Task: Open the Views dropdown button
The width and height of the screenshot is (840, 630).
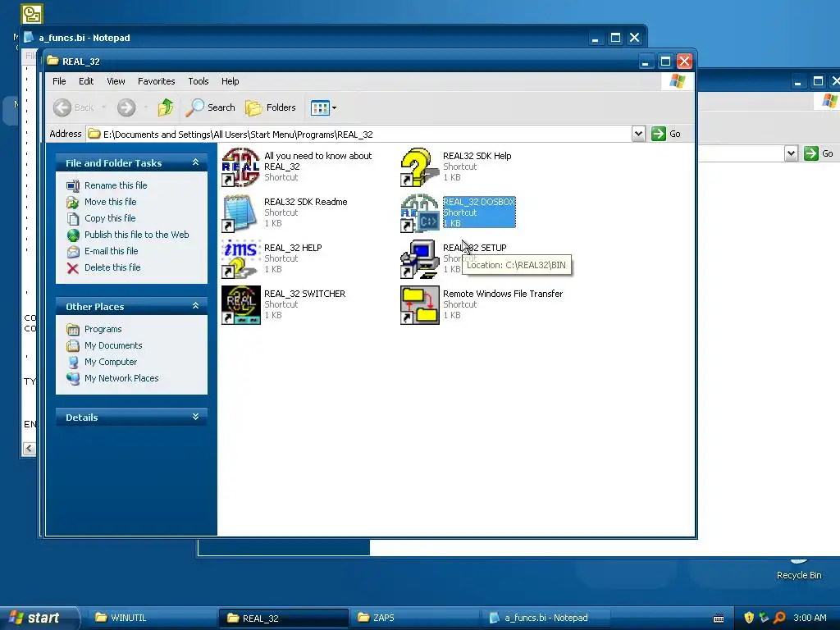Action: pyautogui.click(x=323, y=107)
